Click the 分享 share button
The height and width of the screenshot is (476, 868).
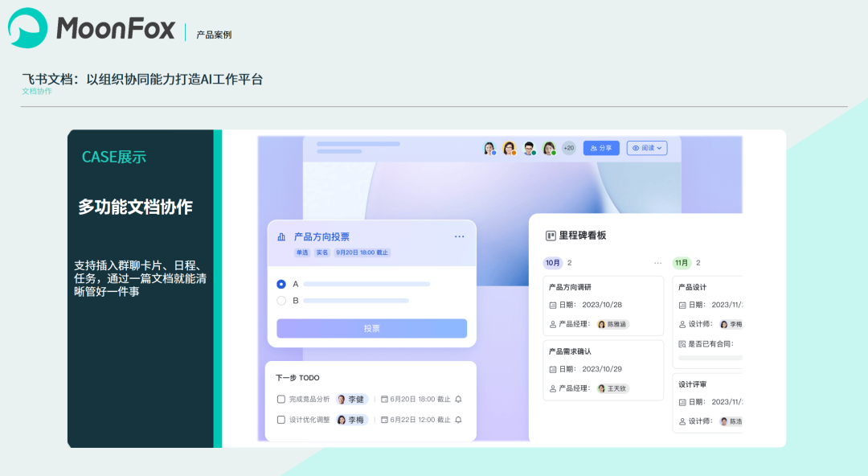(601, 148)
